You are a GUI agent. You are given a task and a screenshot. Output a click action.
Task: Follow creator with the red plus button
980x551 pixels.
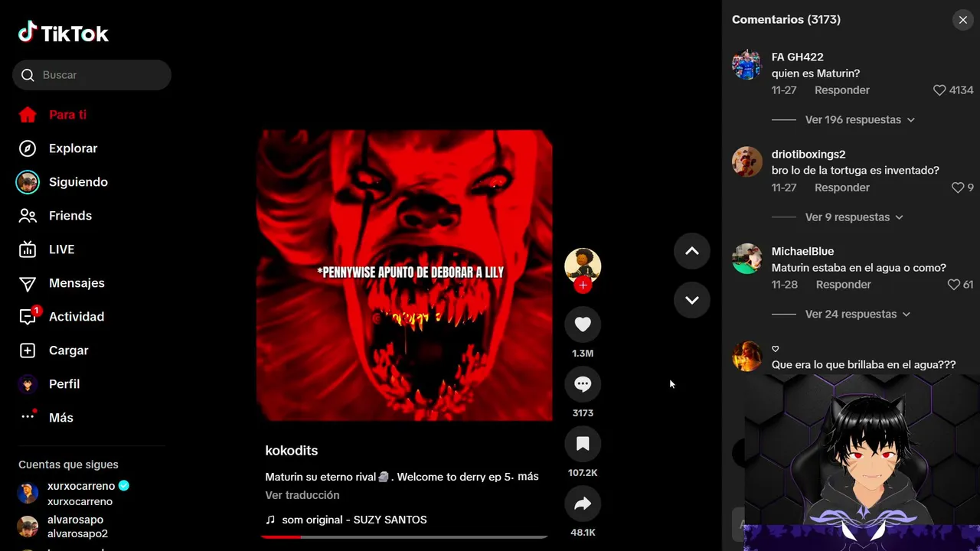coord(583,285)
